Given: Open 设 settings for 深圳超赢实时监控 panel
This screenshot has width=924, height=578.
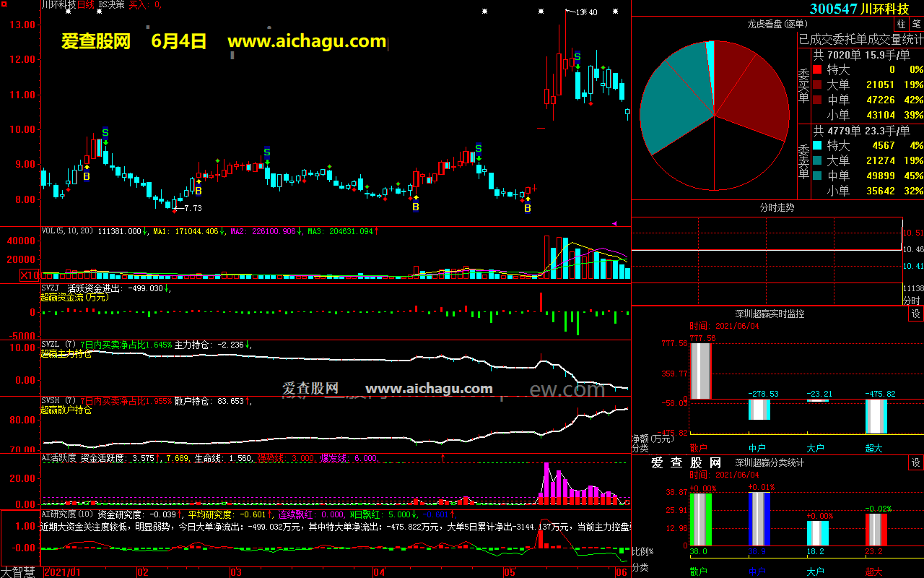Looking at the screenshot, I should (916, 314).
